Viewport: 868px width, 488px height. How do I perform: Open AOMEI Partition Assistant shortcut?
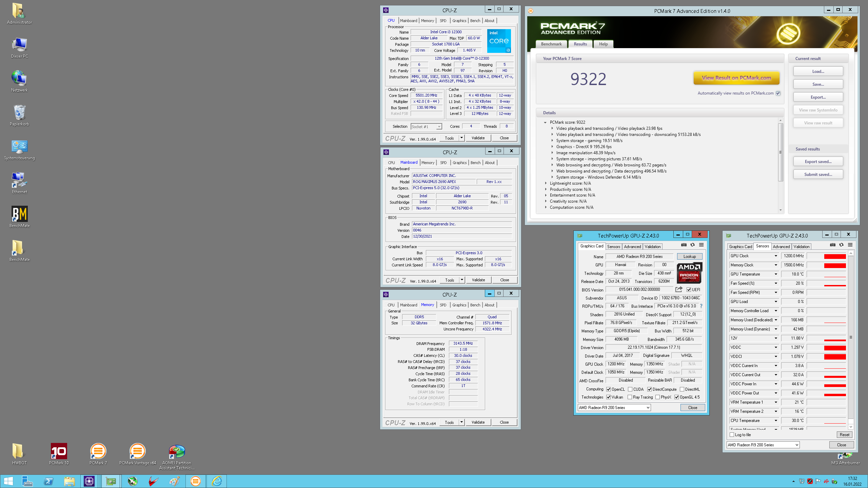point(177,456)
